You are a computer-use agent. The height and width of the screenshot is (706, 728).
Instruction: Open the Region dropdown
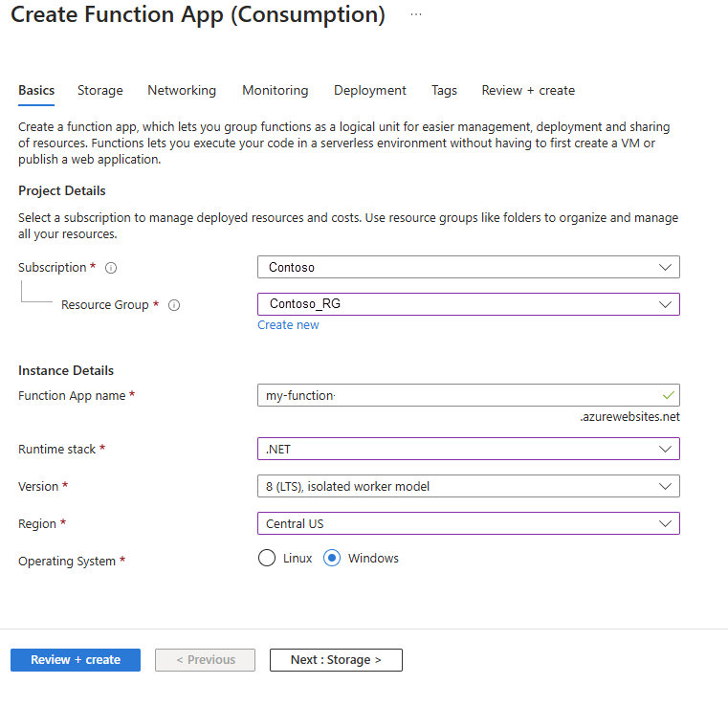pos(468,523)
